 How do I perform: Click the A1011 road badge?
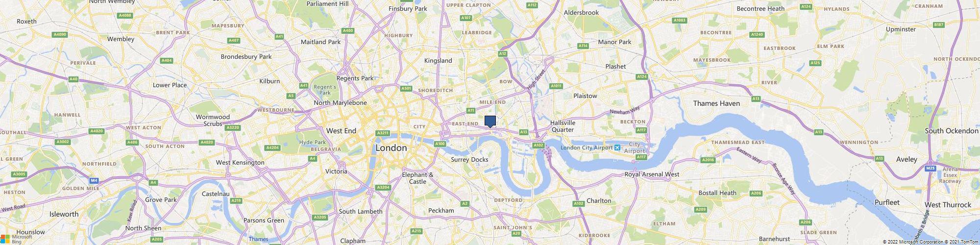click(556, 86)
